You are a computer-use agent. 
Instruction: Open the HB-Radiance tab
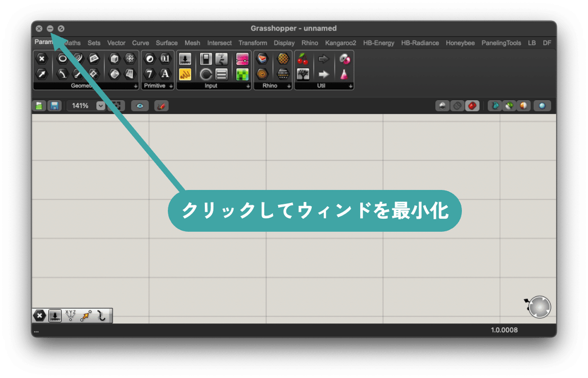(x=420, y=43)
